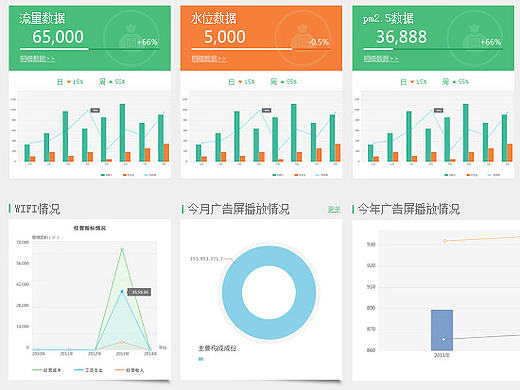
Task: Click 今月广告屏播放情况 section heading
Action: [x=239, y=209]
